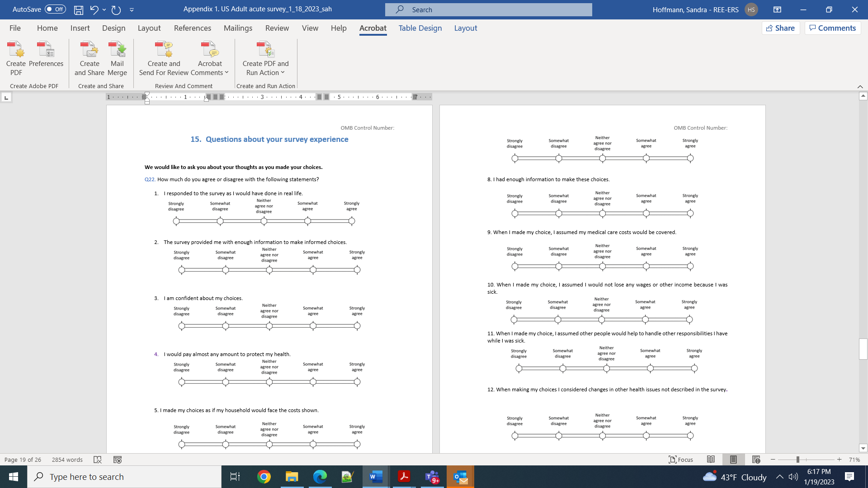
Task: Open Adobe Acrobat from taskbar
Action: coord(404,477)
